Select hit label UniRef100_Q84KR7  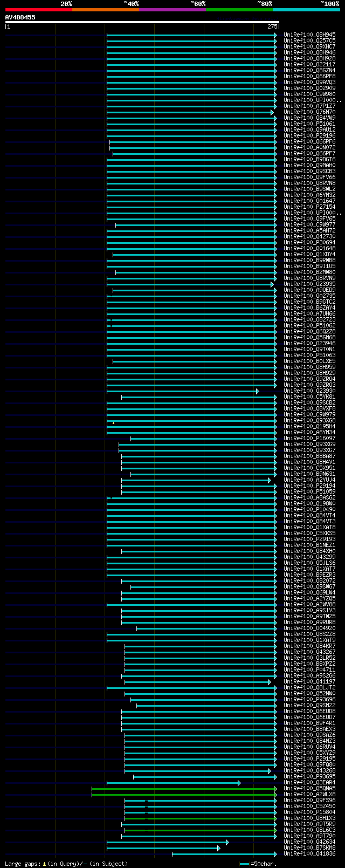coord(309,646)
